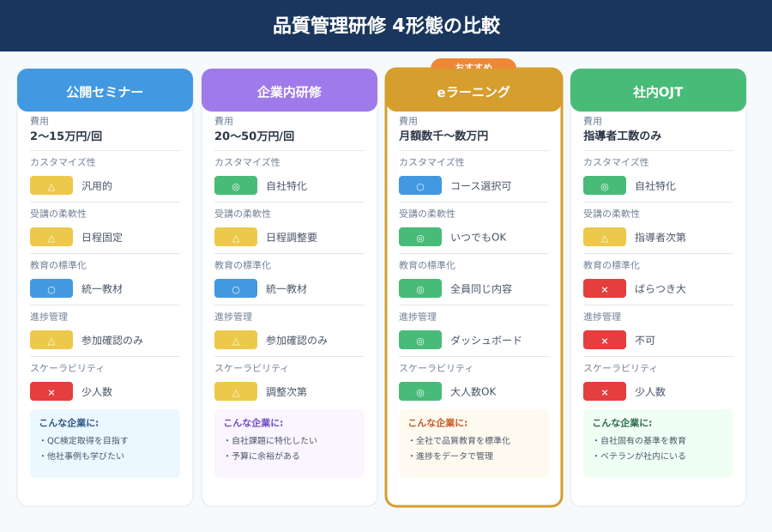Click the 月額数千〜数万円 cost text
This screenshot has width=772, height=532.
pyautogui.click(x=443, y=136)
